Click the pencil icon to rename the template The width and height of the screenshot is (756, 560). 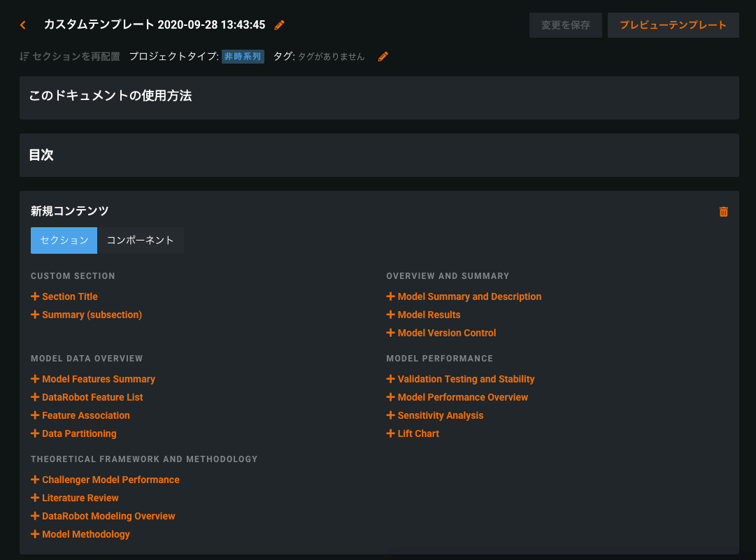click(280, 25)
